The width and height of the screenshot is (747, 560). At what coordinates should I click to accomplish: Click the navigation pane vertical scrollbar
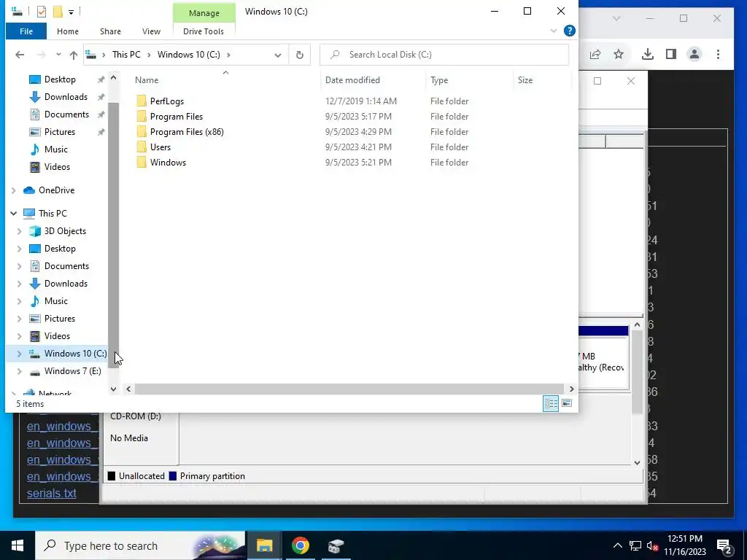click(x=113, y=234)
